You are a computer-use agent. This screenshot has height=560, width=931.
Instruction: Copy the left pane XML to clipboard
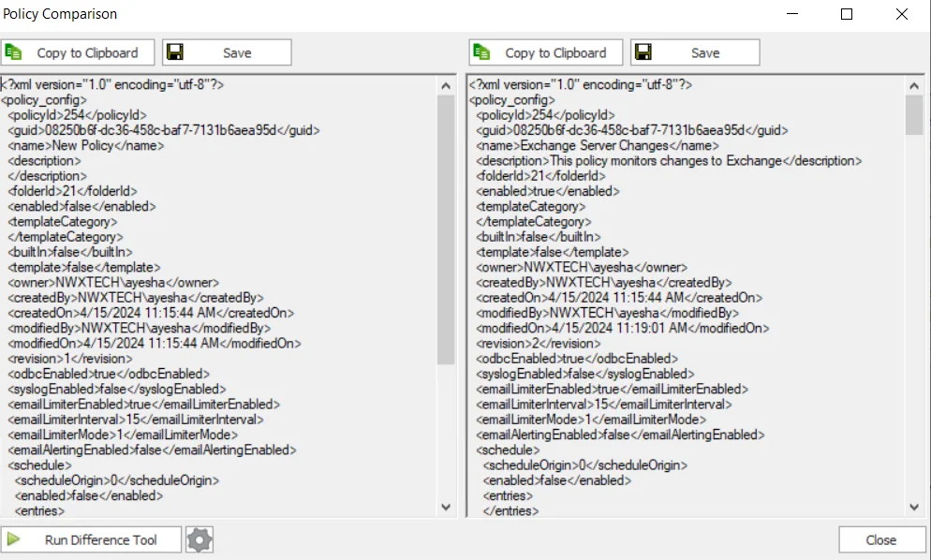[x=78, y=52]
